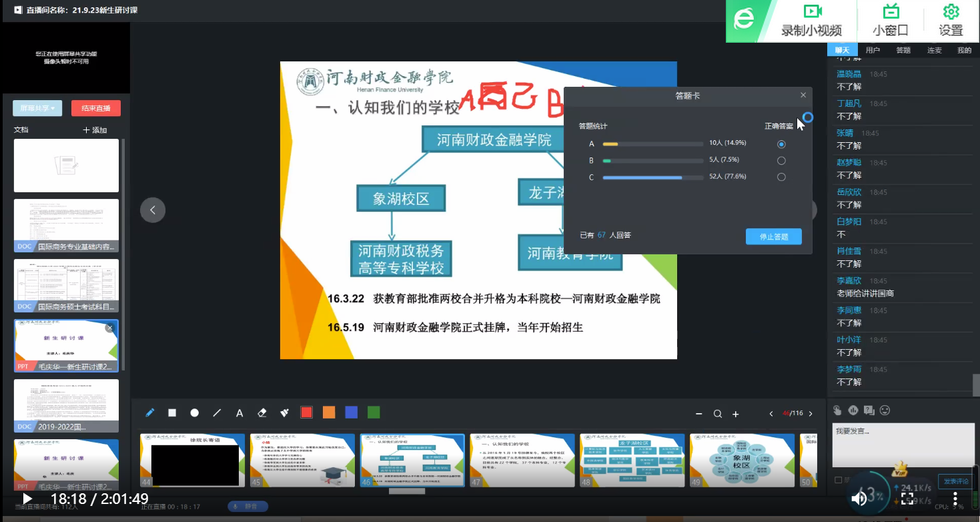
Task: Open slide thumbnail 47
Action: pos(522,460)
